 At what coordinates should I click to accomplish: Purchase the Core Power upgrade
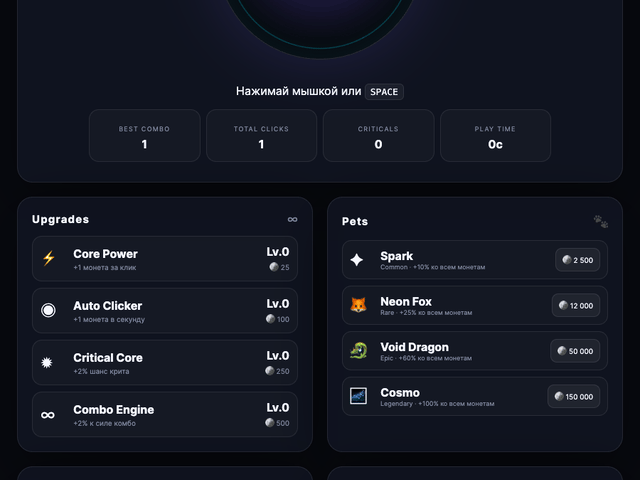point(165,259)
